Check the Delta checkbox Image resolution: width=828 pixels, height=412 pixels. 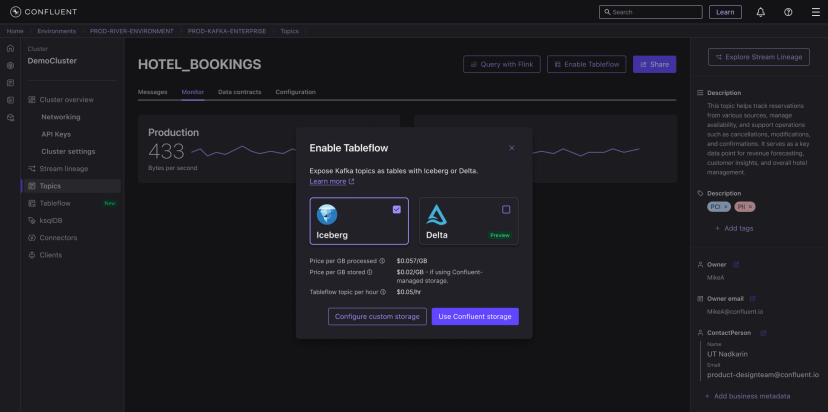coord(506,210)
